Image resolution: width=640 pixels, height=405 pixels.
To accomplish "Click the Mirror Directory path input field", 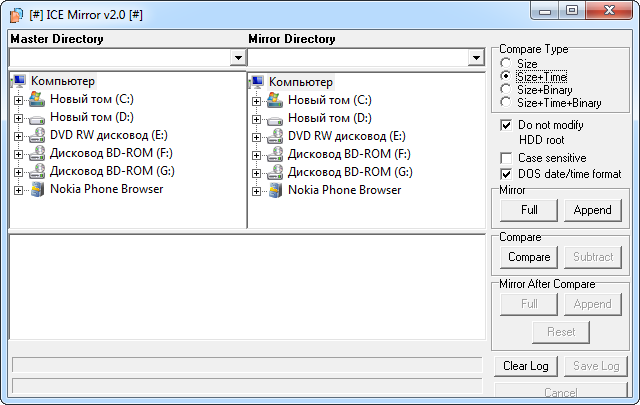I will pyautogui.click(x=358, y=58).
